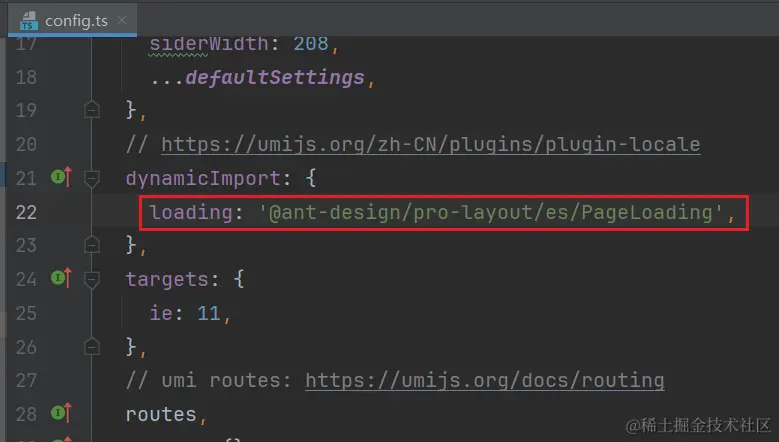This screenshot has width=779, height=442.
Task: Click the value 208
Action: pyautogui.click(x=311, y=44)
